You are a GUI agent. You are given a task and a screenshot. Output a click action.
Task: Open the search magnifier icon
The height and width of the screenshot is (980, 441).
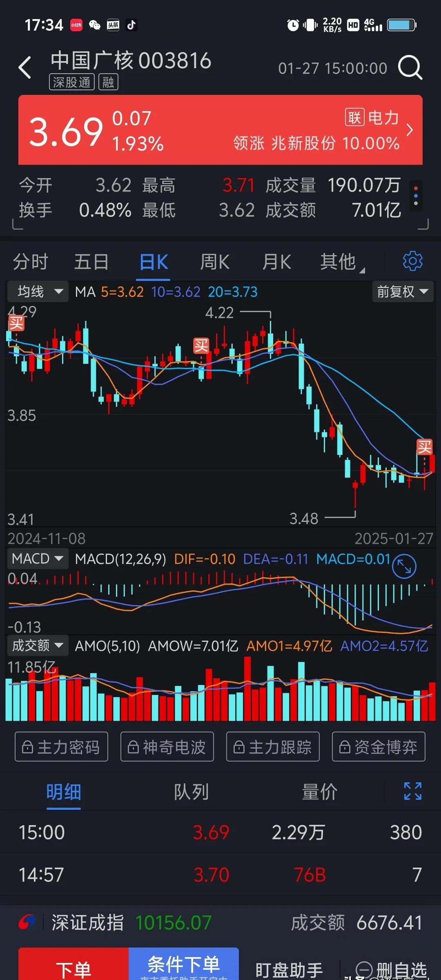pyautogui.click(x=410, y=67)
